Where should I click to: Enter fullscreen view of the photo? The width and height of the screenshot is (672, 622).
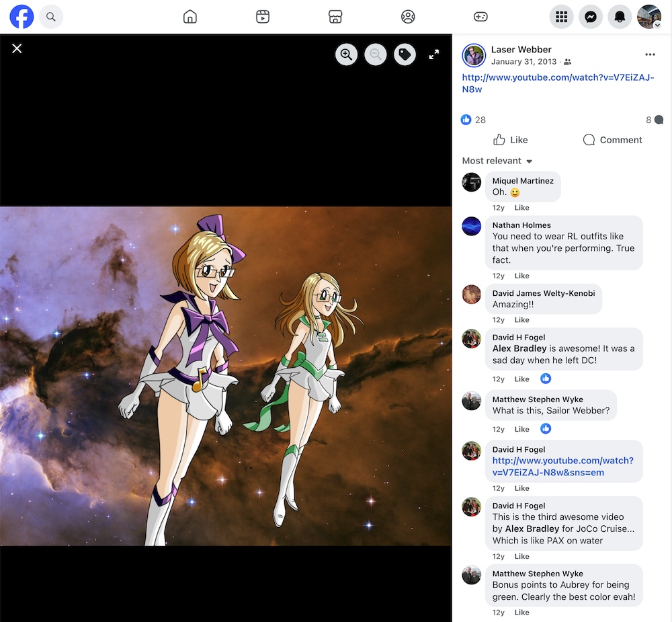click(434, 54)
